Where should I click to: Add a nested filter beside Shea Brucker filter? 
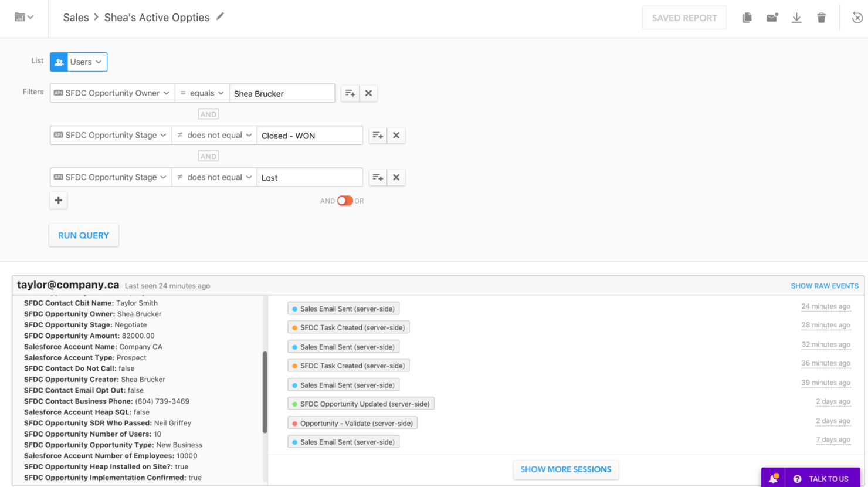pos(350,93)
